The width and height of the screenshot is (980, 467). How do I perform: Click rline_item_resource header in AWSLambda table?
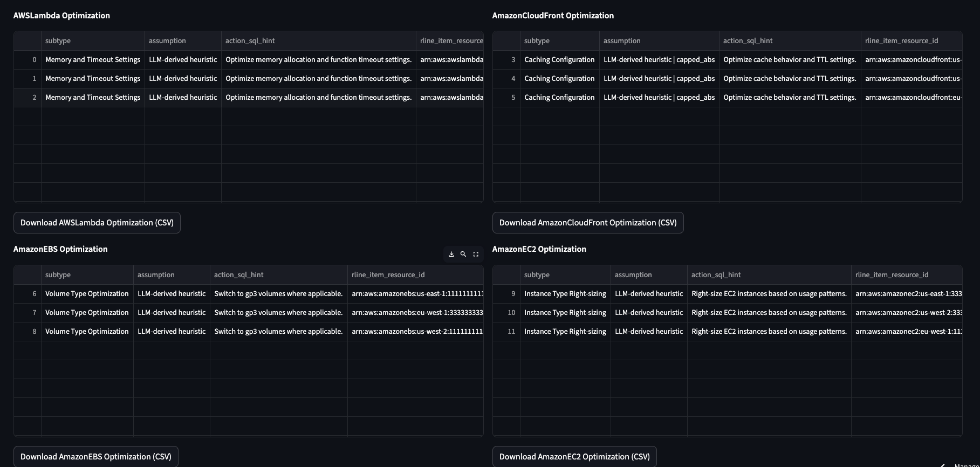tap(450, 41)
